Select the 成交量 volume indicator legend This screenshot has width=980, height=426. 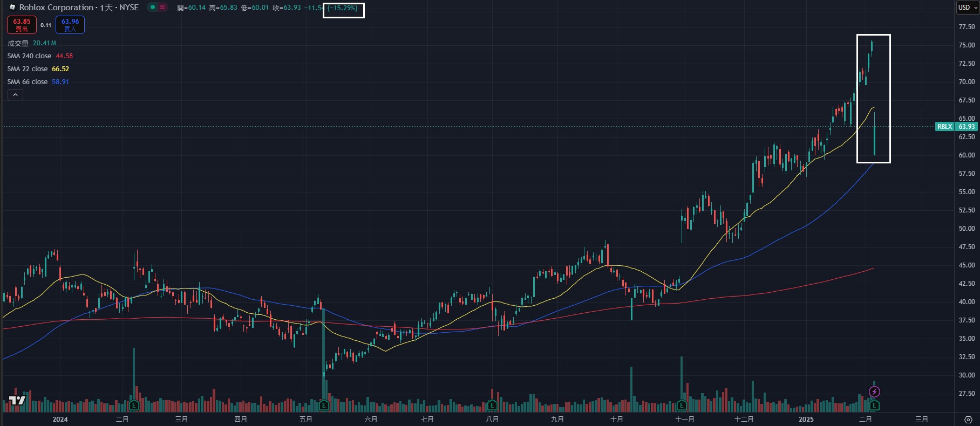coord(18,43)
